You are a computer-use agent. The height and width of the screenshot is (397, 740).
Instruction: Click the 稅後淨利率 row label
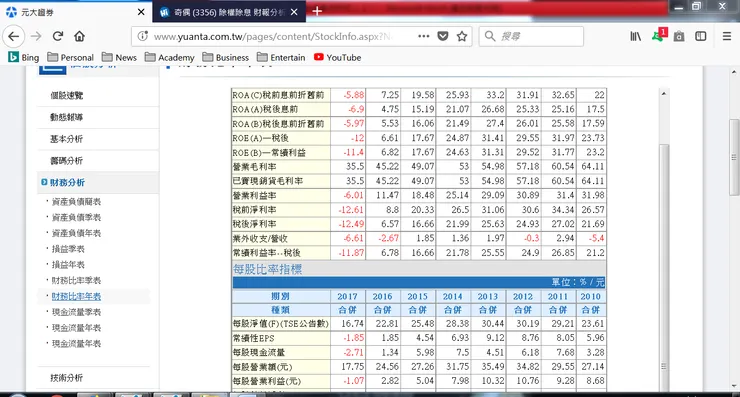point(255,224)
